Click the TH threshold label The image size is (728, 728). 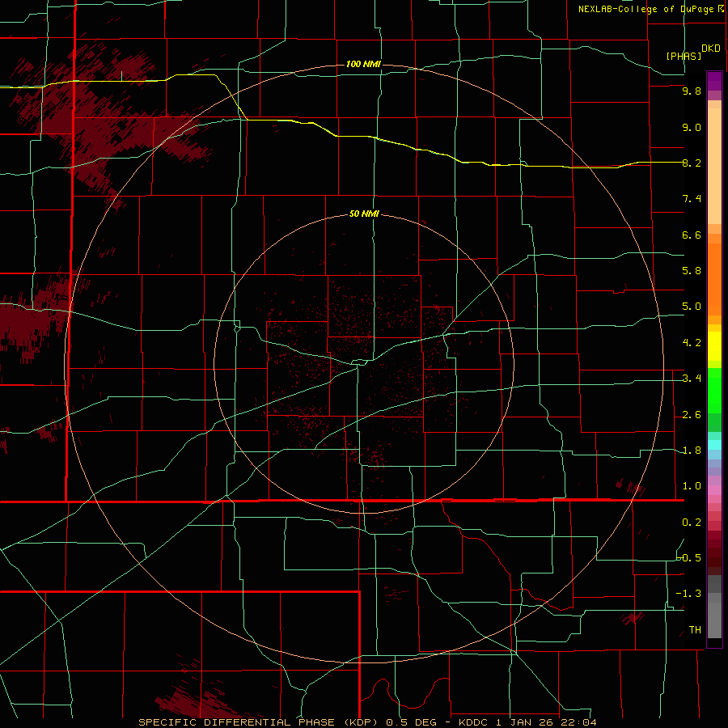(x=695, y=630)
